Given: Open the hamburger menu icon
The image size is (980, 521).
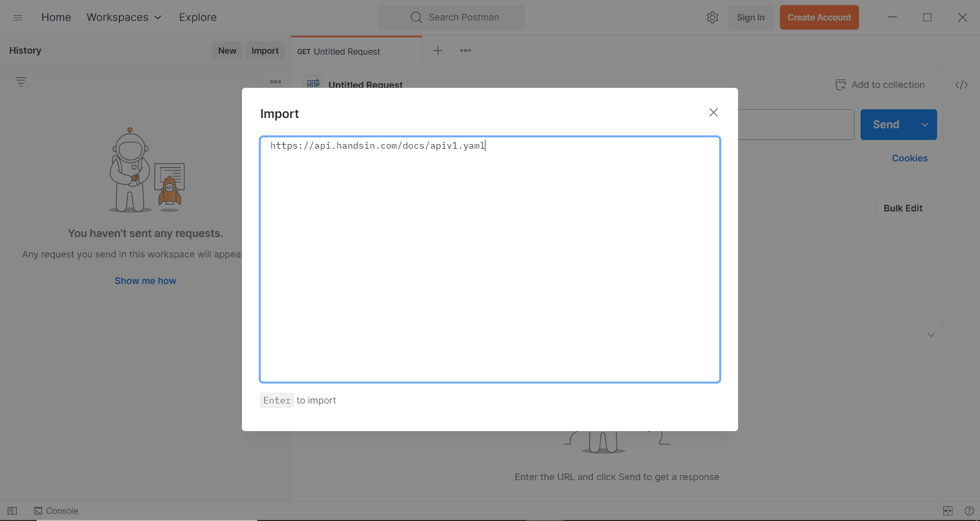Looking at the screenshot, I should 18,17.
